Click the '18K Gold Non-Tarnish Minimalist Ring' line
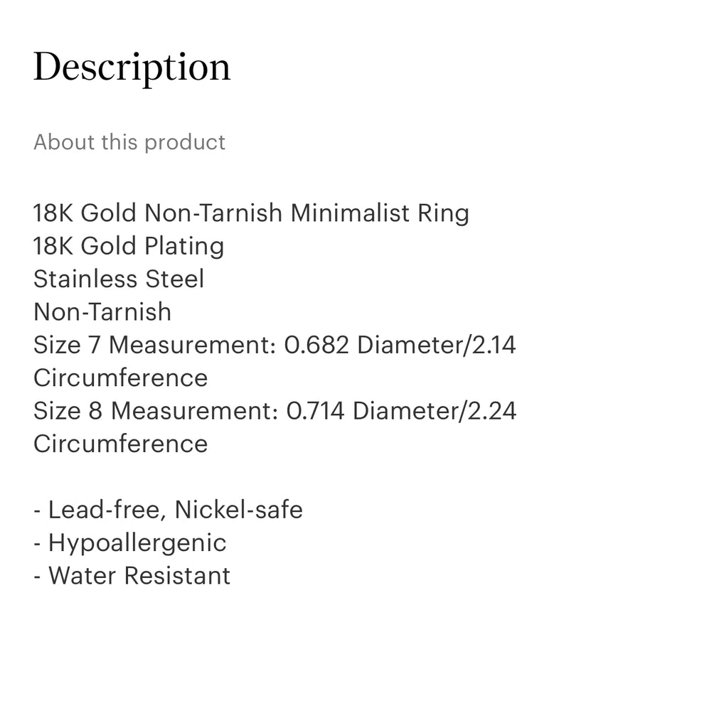This screenshot has width=709, height=728. [251, 213]
